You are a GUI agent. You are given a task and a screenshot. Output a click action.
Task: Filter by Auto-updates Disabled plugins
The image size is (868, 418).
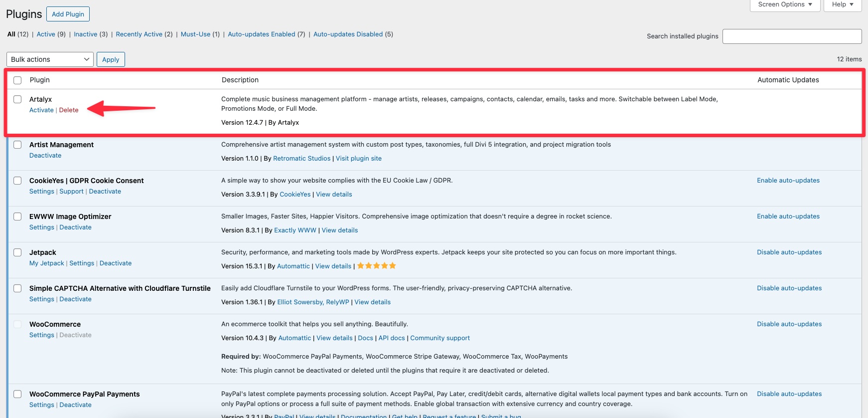(x=348, y=34)
